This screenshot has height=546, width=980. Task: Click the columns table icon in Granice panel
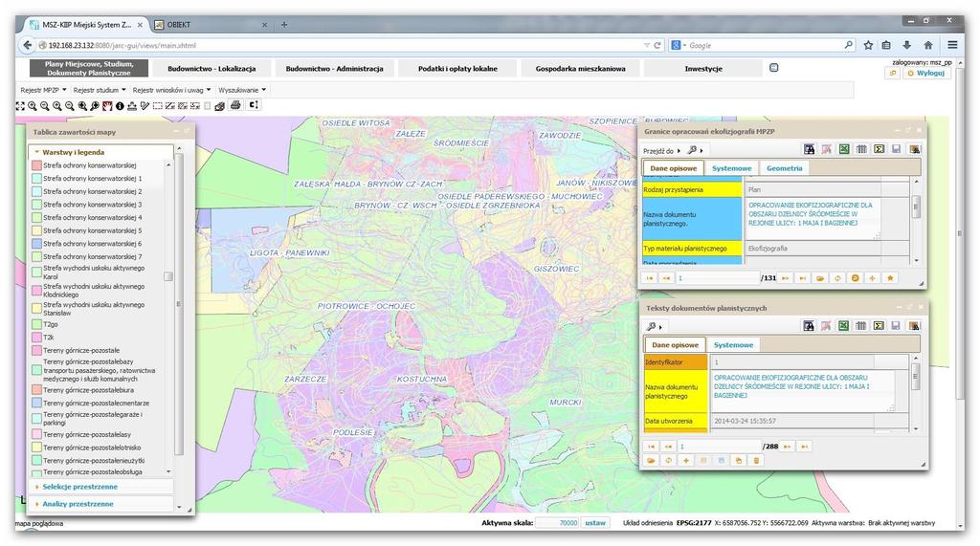861,149
